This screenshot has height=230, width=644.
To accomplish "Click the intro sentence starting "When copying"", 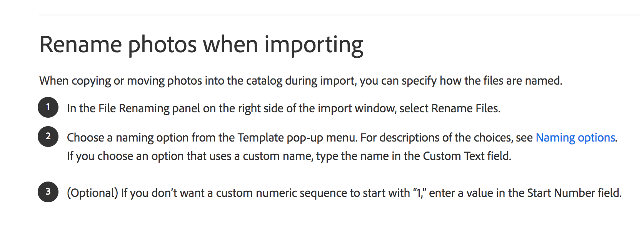I will (x=300, y=81).
